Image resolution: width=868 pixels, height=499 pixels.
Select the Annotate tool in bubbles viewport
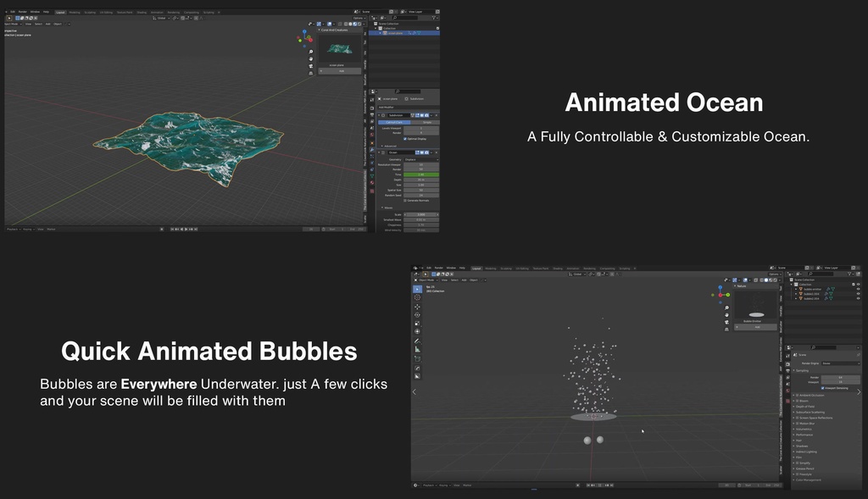(417, 341)
